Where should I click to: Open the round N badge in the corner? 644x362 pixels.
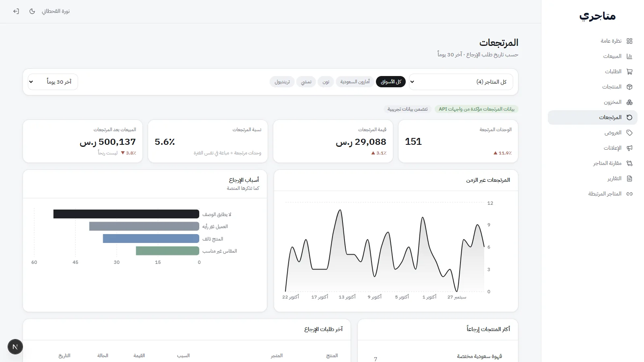click(15, 347)
